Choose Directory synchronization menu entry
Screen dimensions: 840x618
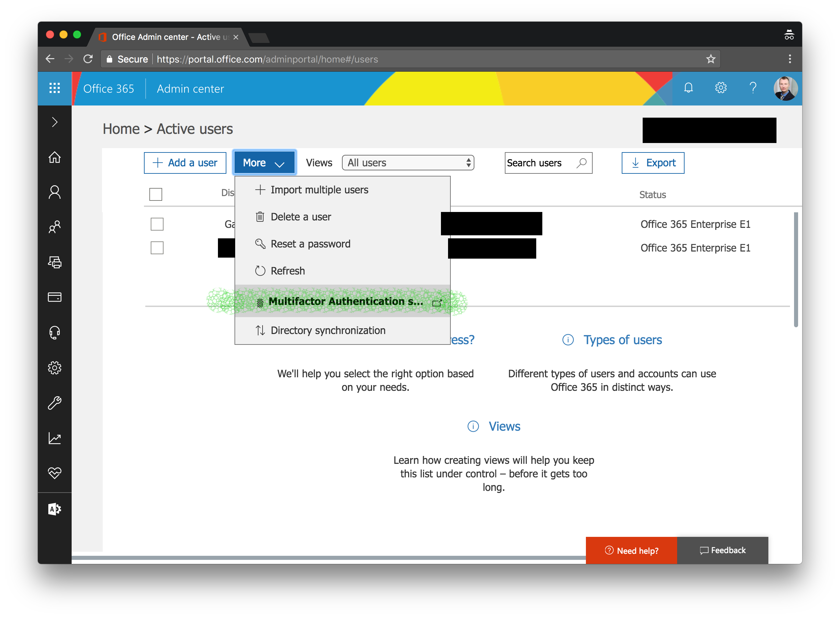(327, 330)
